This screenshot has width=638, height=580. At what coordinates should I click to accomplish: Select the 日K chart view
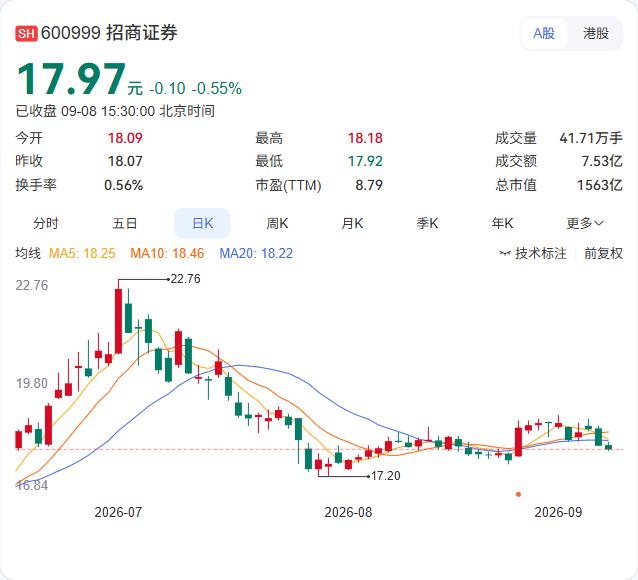coord(202,223)
